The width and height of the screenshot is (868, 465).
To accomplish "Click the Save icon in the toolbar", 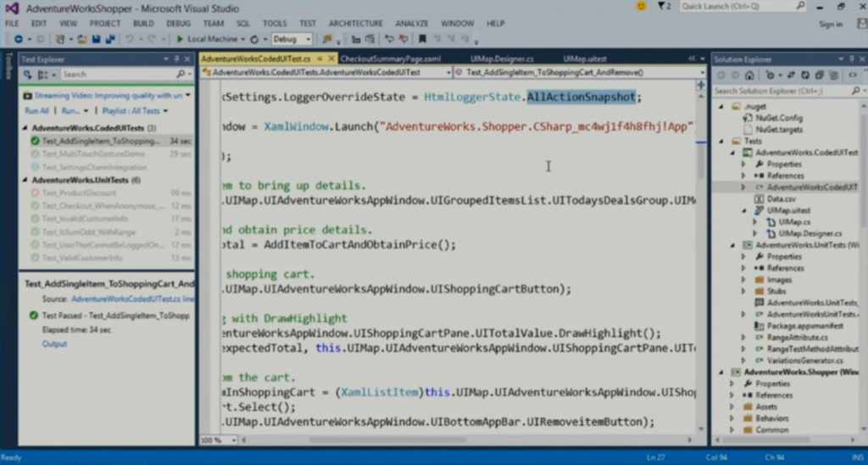I will [x=97, y=39].
